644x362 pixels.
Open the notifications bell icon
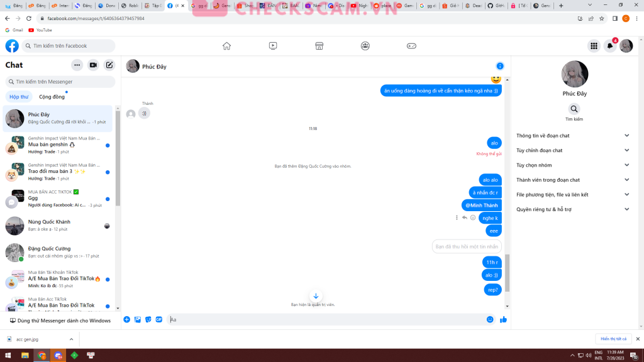click(x=610, y=46)
